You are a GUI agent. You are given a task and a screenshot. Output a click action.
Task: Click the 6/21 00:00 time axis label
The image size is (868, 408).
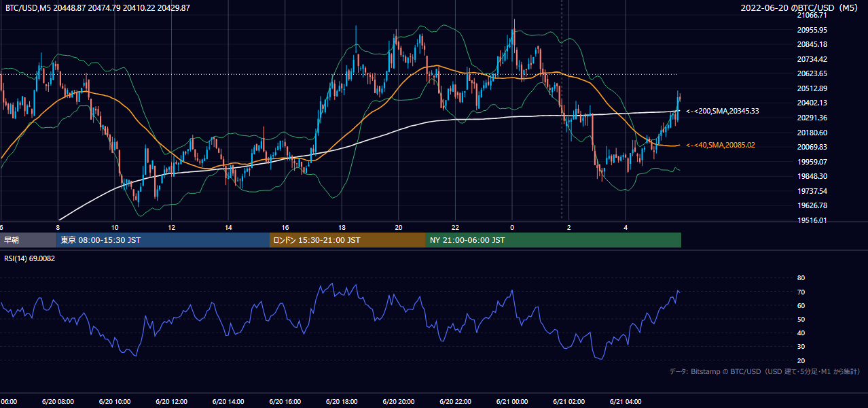tap(513, 402)
